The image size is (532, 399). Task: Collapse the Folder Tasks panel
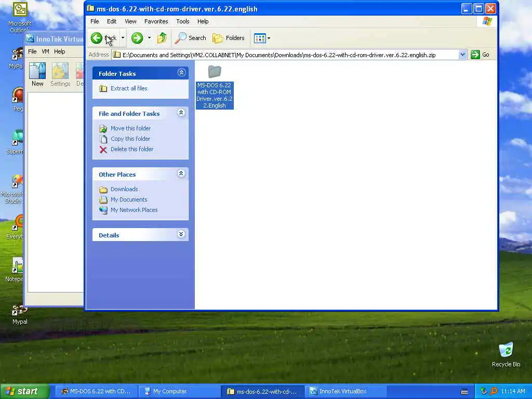[x=181, y=73]
